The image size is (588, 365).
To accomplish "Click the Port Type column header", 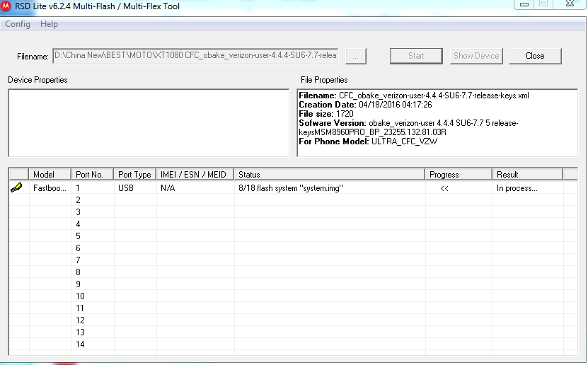I will [x=134, y=174].
